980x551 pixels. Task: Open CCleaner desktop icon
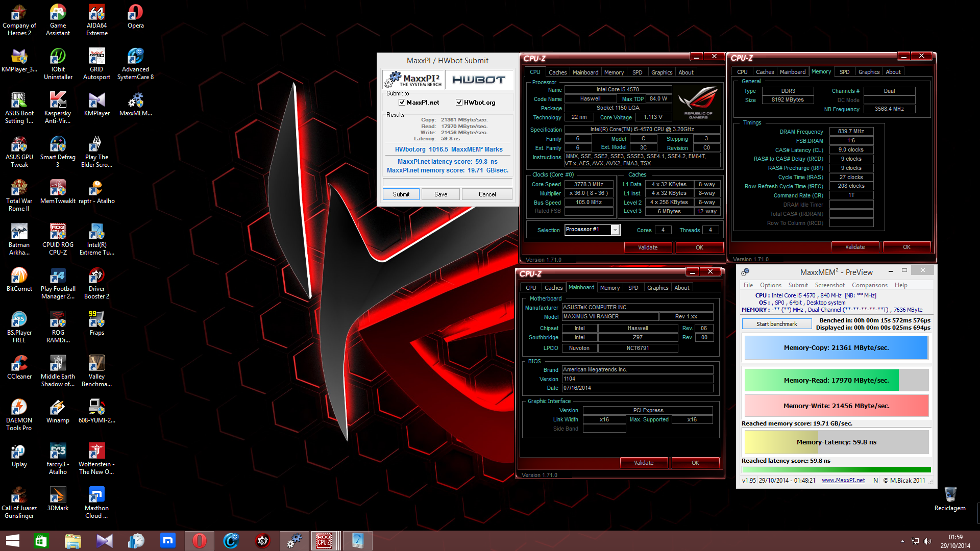coord(19,368)
